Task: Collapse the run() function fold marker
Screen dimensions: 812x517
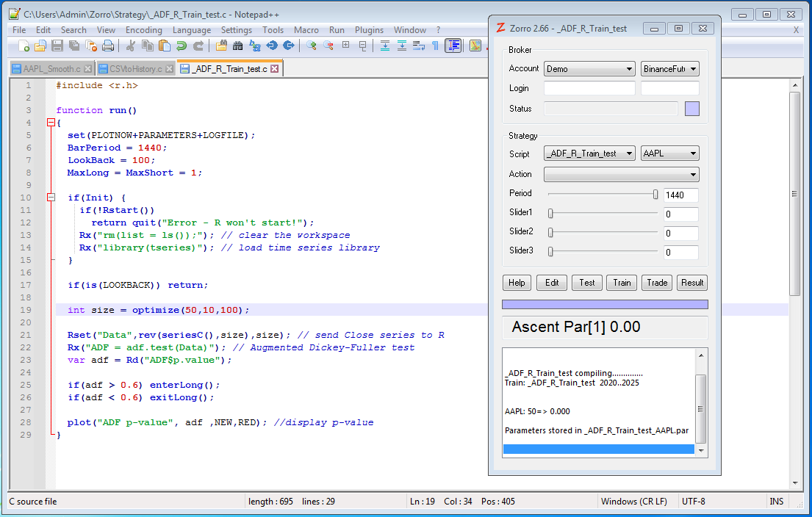Action: coord(50,123)
